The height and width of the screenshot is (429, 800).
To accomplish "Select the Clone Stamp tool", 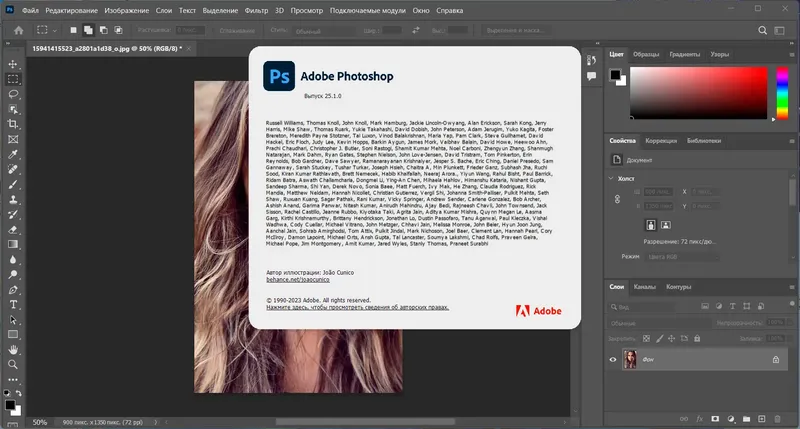I will click(13, 199).
